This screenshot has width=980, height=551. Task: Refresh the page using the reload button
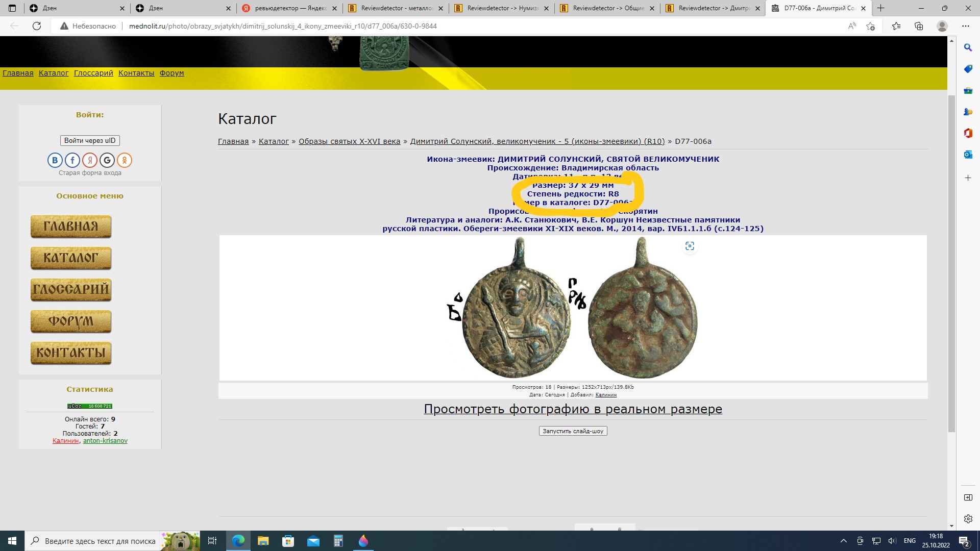pyautogui.click(x=37, y=26)
